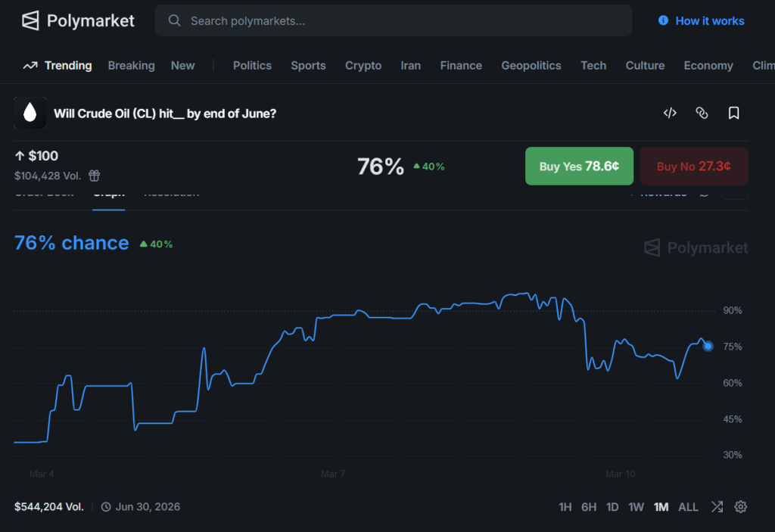Expand the chart with the diagonal arrows icon

point(716,506)
